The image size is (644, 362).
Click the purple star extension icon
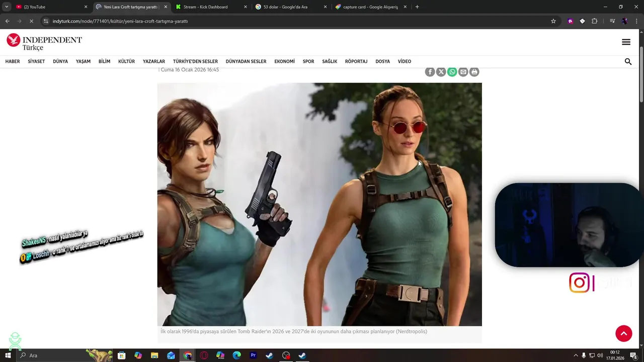[570, 21]
